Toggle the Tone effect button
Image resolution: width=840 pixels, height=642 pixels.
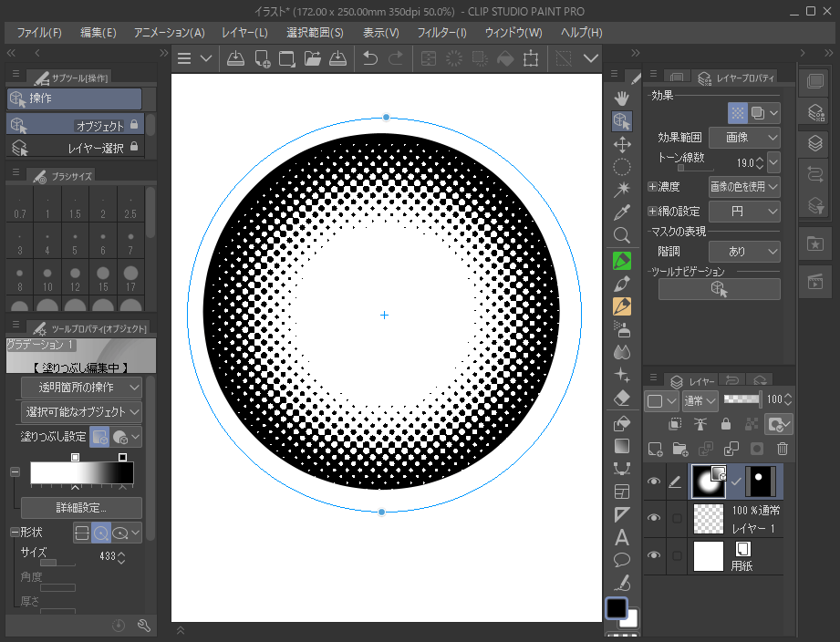click(x=738, y=113)
